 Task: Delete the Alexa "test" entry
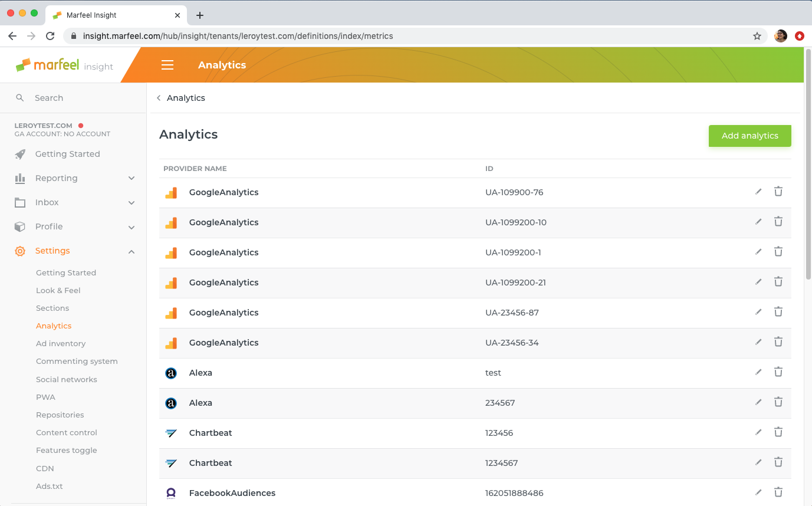pos(778,372)
